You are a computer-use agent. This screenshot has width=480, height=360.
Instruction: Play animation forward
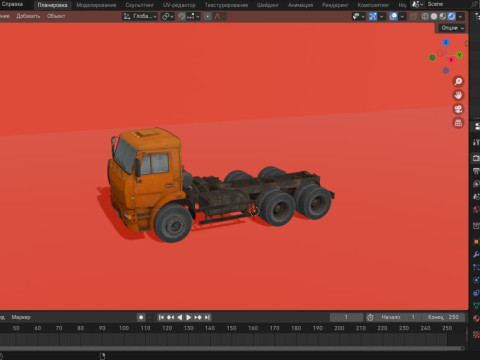click(189, 317)
